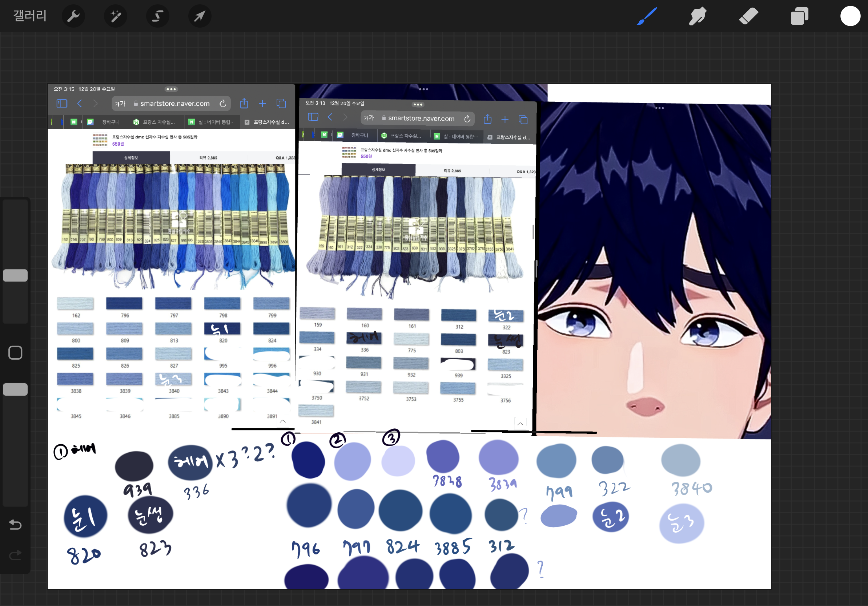The image size is (868, 606).
Task: Click scroll-to-top chevron in left Safari capture
Action: click(x=283, y=421)
